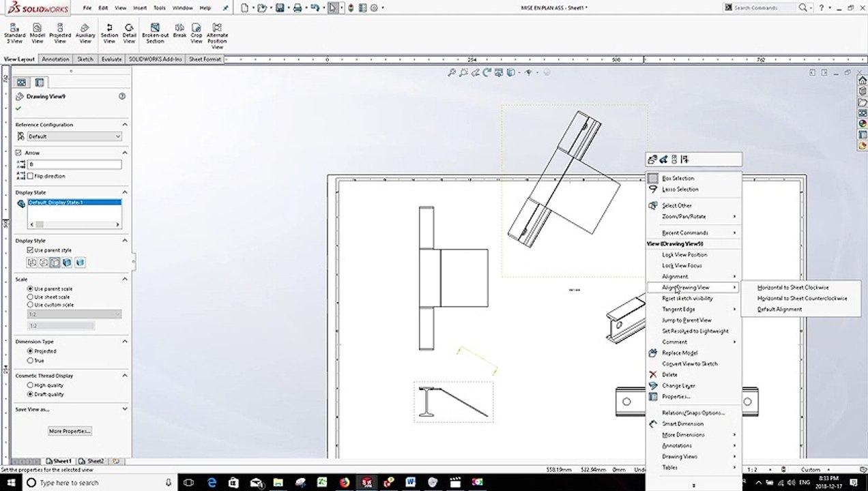Select Projected dimension type radio
The height and width of the screenshot is (491, 868).
click(x=30, y=351)
